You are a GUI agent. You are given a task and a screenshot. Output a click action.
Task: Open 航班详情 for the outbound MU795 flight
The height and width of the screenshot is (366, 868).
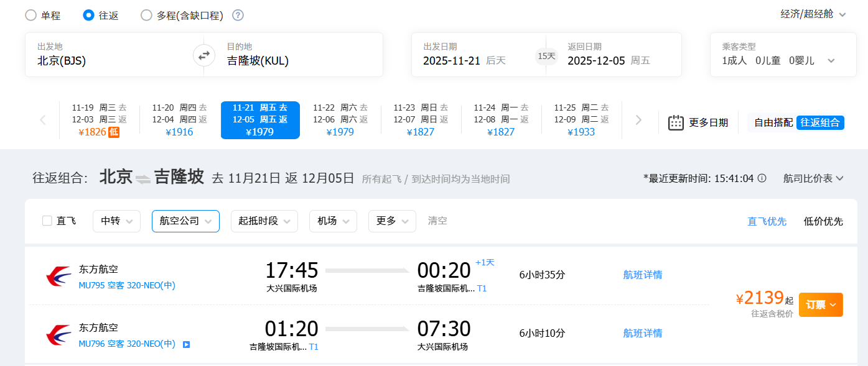[642, 275]
